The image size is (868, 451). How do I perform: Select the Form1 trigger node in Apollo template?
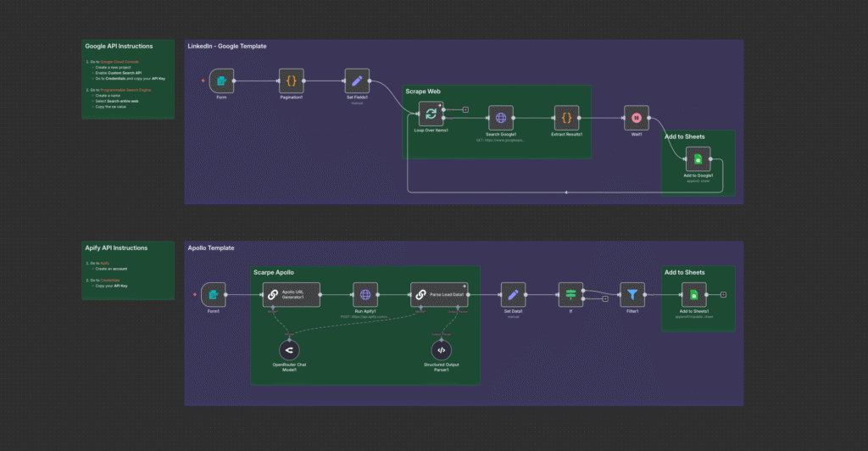[213, 294]
